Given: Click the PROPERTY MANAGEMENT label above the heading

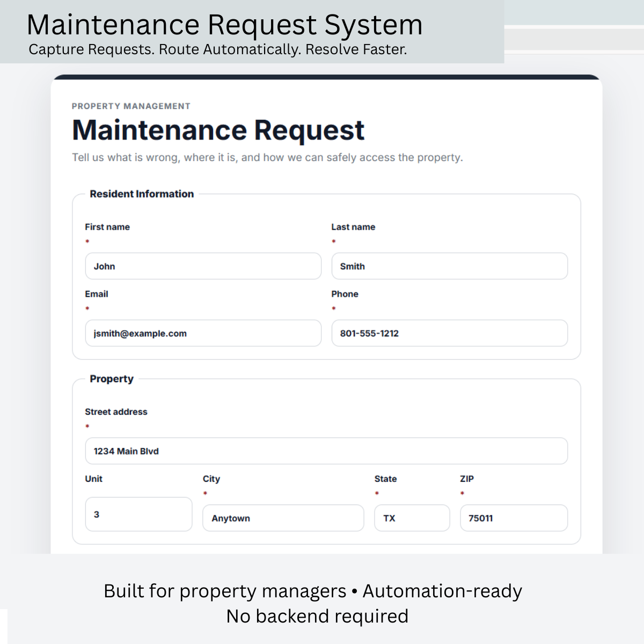Looking at the screenshot, I should tap(131, 106).
